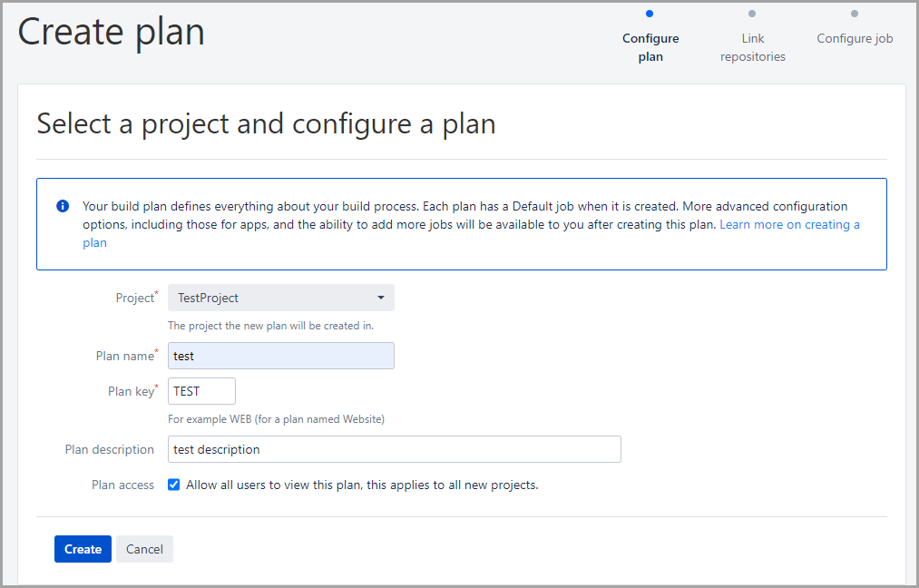Click the Create button
Image resolution: width=919 pixels, height=588 pixels.
[x=83, y=549]
